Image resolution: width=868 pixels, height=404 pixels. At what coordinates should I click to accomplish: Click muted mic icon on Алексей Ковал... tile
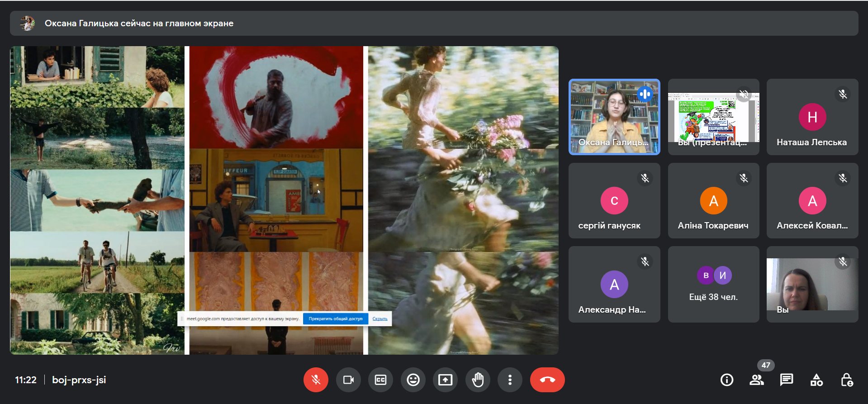pyautogui.click(x=843, y=178)
